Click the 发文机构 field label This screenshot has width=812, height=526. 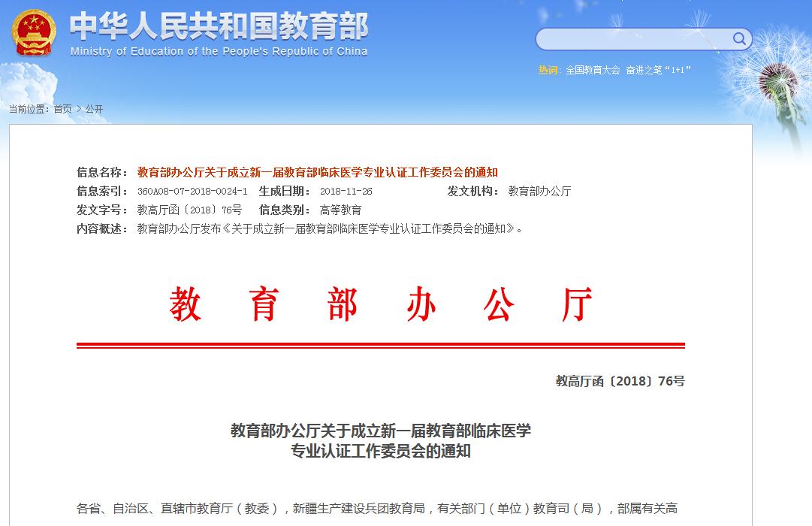pyautogui.click(x=473, y=191)
